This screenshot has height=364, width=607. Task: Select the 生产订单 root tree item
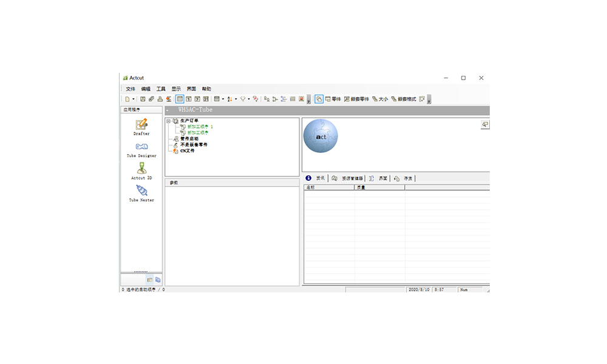(x=189, y=121)
